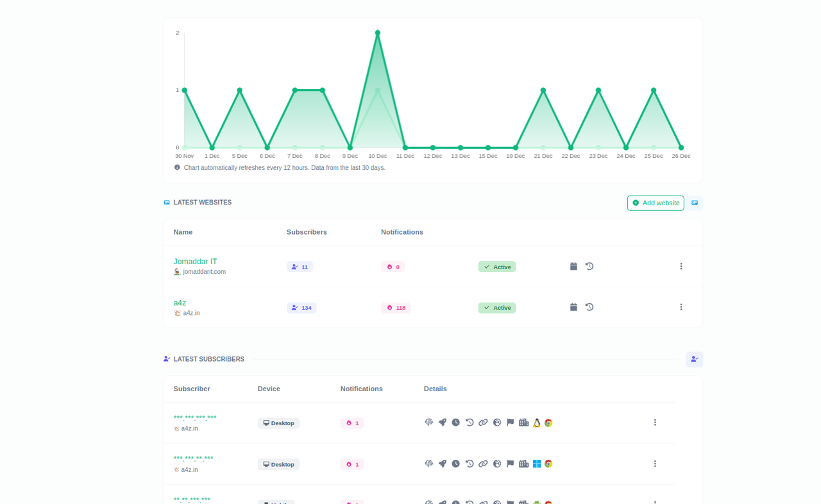Click the jomaddarit.com domain text
This screenshot has width=821, height=504.
[204, 272]
